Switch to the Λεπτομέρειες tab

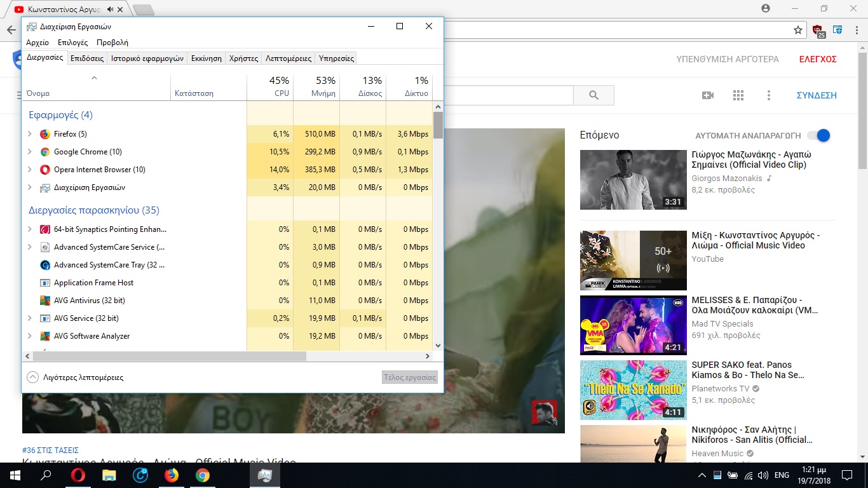click(288, 58)
